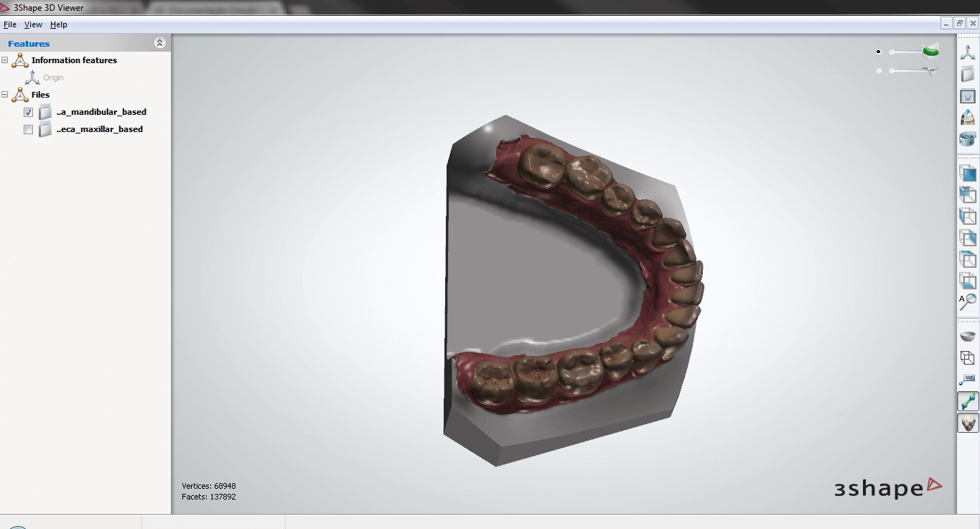This screenshot has width=980, height=529.
Task: Click the 3Shape app icon in title bar
Action: pyautogui.click(x=6, y=7)
